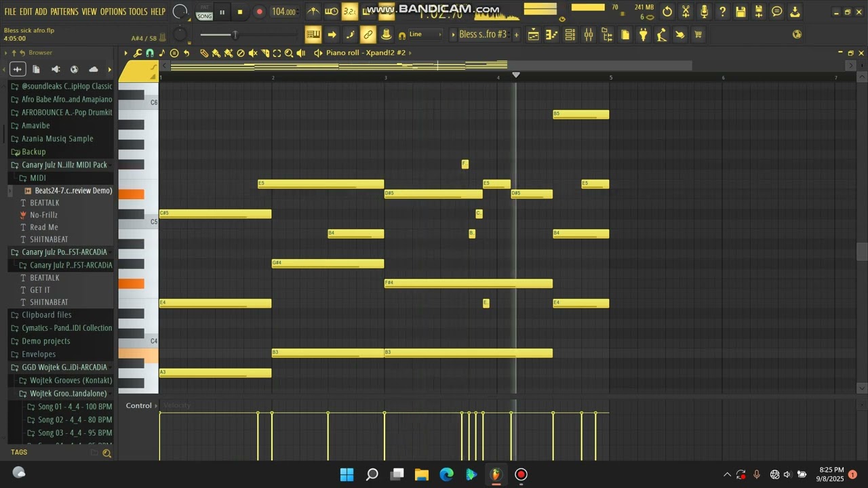Click the stop playback button
Screen dimensions: 868x488
pos(240,12)
